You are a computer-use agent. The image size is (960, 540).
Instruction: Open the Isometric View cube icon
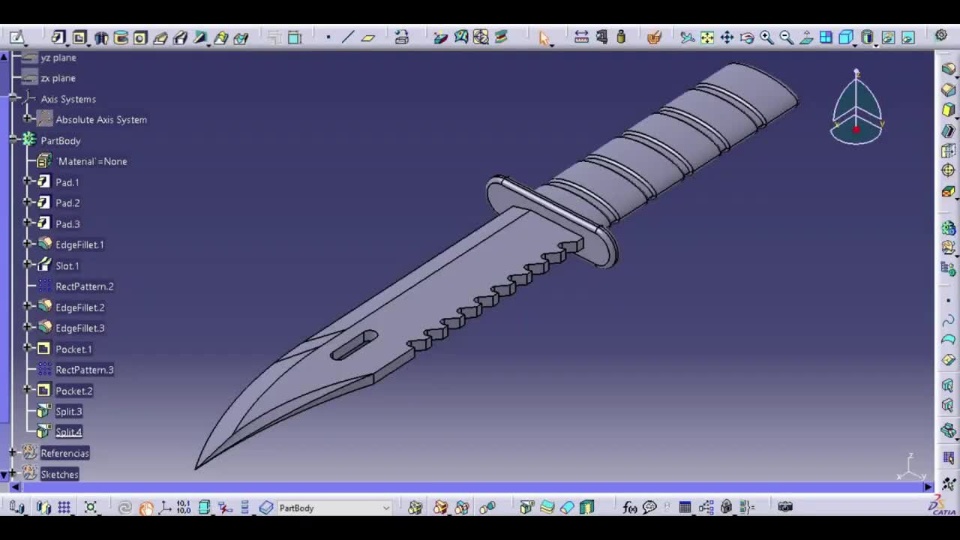click(x=846, y=37)
